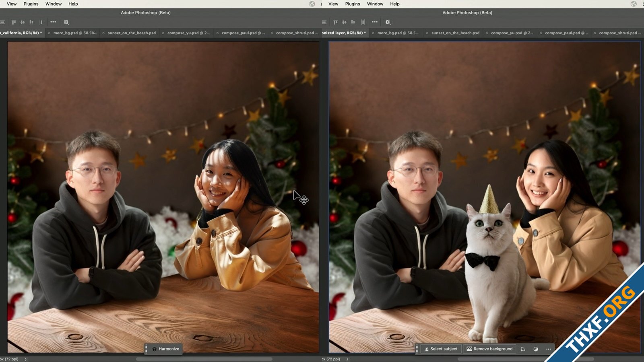Click globe icon in right window menu bar
Screen dimensions: 644x362
(634, 4)
